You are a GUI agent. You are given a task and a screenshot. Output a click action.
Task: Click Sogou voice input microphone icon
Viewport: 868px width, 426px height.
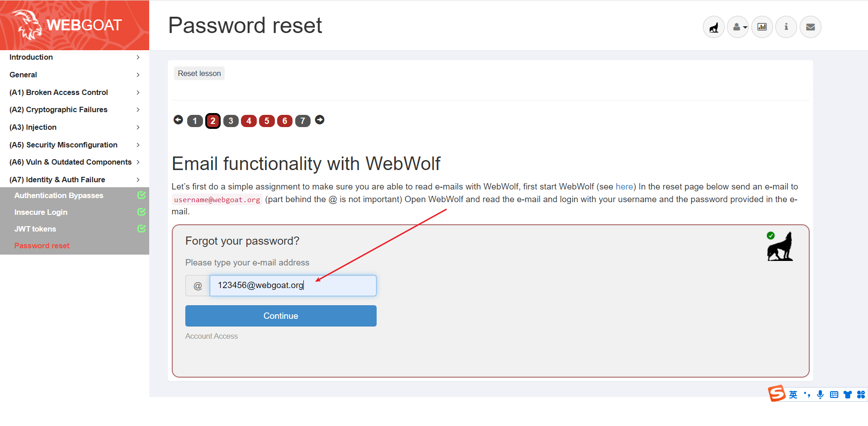pyautogui.click(x=821, y=395)
